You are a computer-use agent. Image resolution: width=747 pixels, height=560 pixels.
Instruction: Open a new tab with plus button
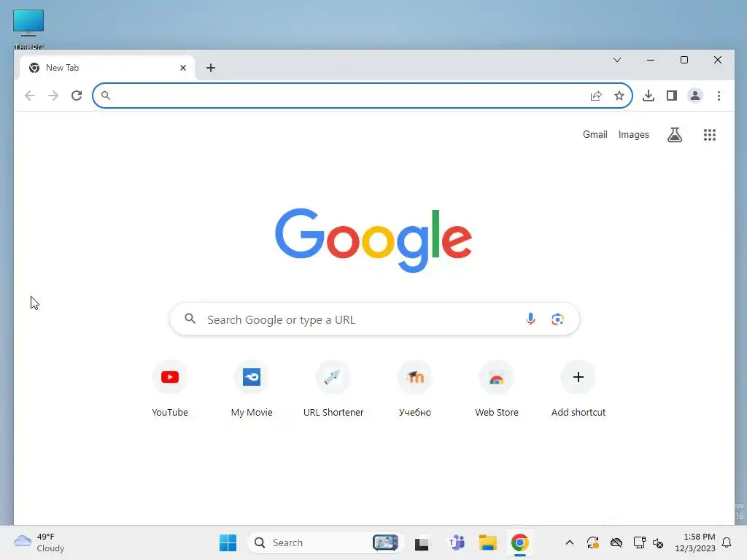click(211, 68)
